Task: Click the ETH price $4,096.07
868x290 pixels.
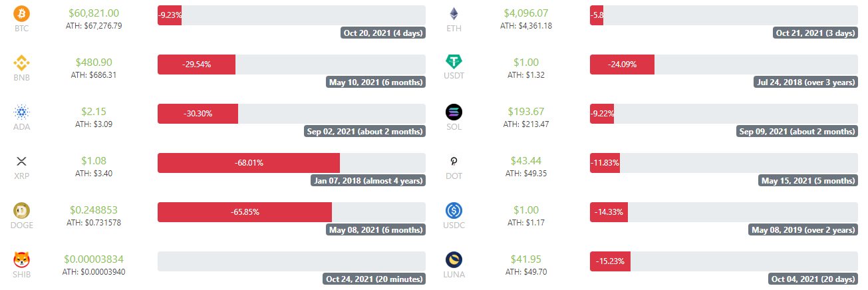Action: [x=526, y=13]
